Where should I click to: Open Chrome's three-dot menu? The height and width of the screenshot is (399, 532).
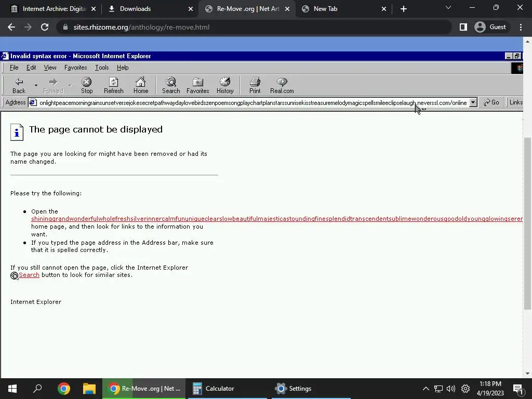click(521, 27)
